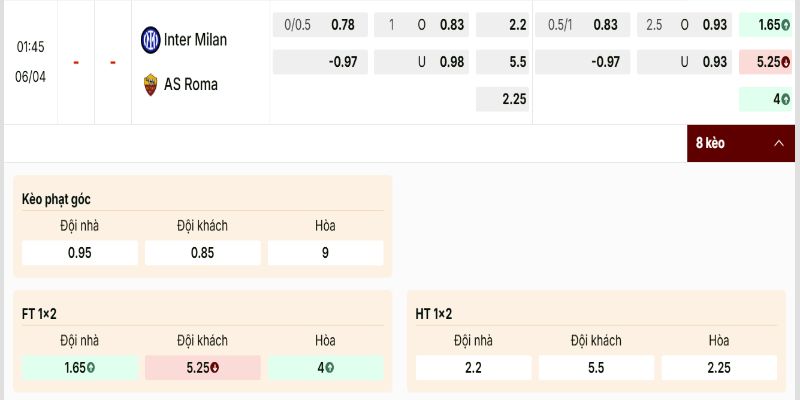Click the Inter Milan club logo

point(150,40)
